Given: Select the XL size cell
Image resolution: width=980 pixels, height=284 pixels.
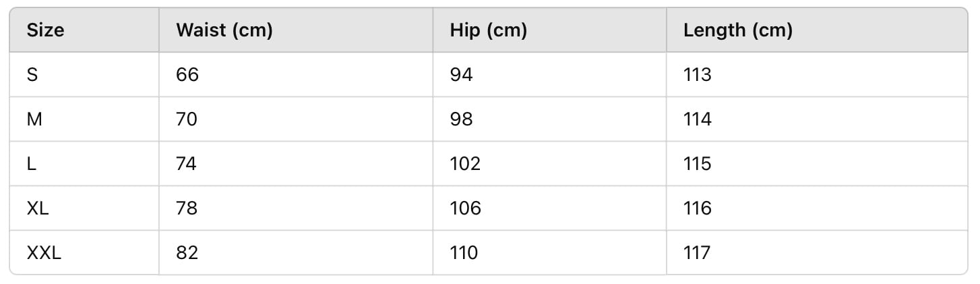Looking at the screenshot, I should click(38, 208).
